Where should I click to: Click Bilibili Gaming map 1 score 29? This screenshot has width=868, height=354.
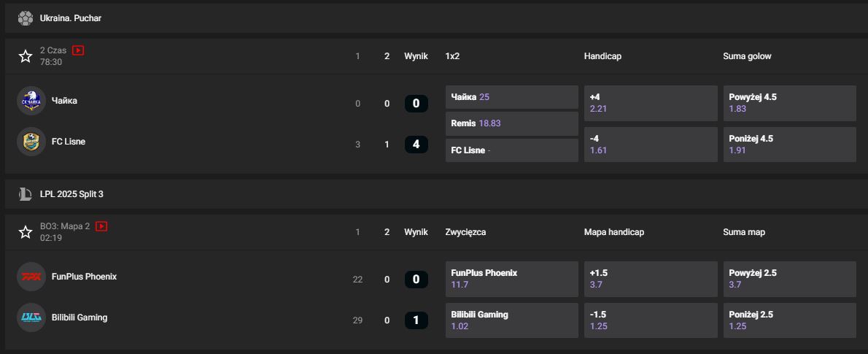tap(357, 320)
